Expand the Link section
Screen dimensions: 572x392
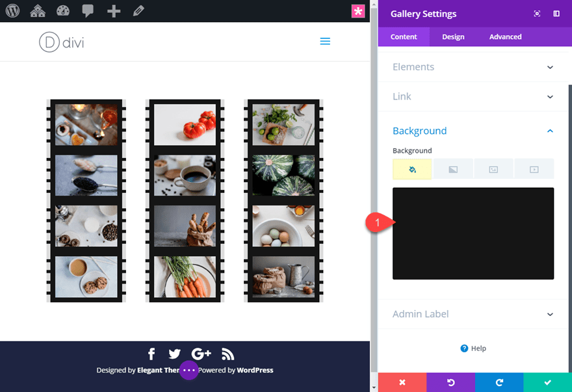point(473,96)
